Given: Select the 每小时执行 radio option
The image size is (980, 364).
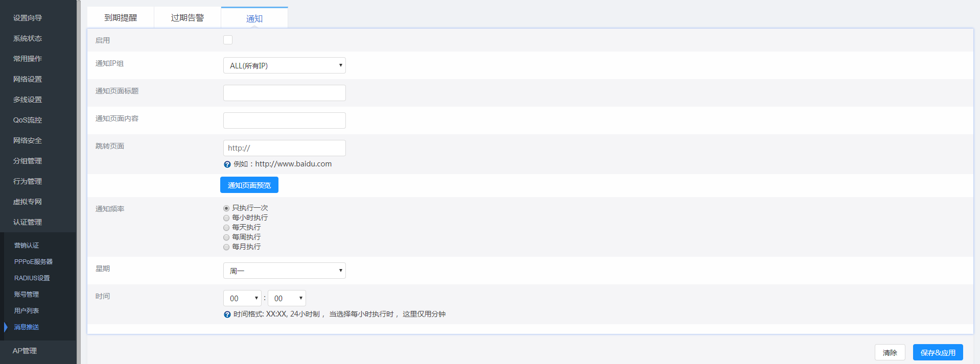Looking at the screenshot, I should 226,218.
